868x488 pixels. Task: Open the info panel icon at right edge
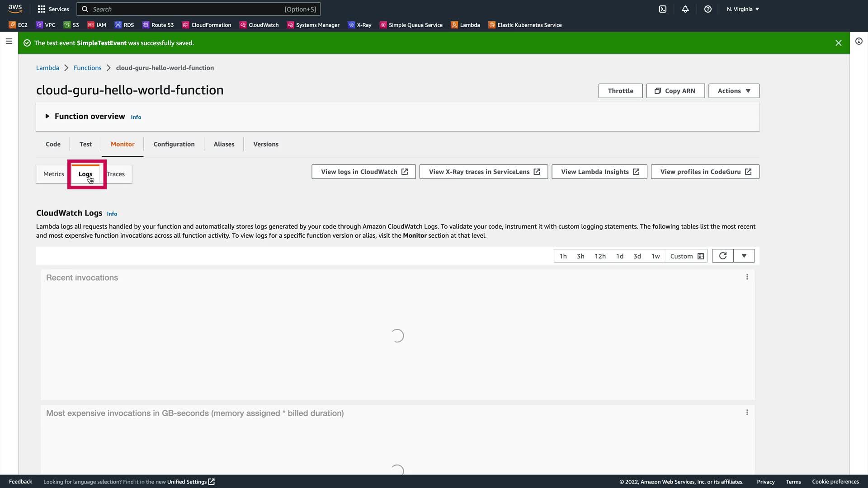pos(859,41)
